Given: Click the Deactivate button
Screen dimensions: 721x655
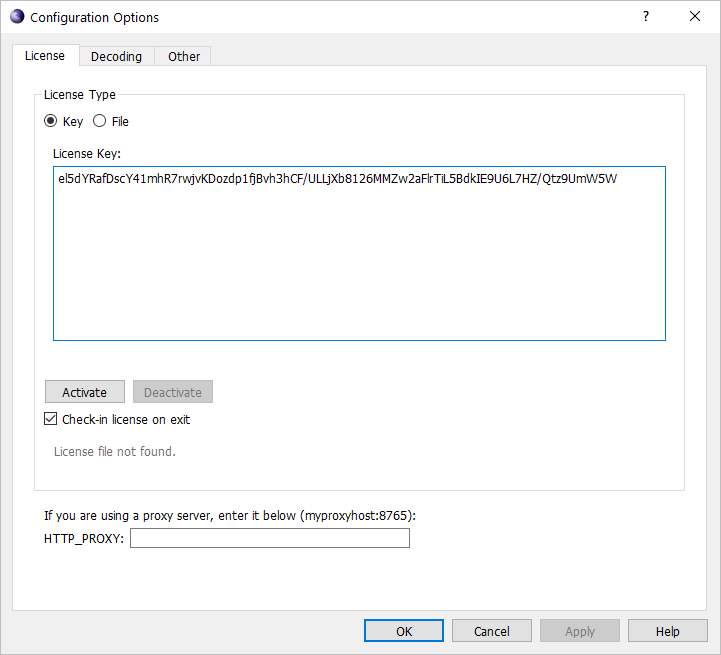Looking at the screenshot, I should [x=173, y=392].
